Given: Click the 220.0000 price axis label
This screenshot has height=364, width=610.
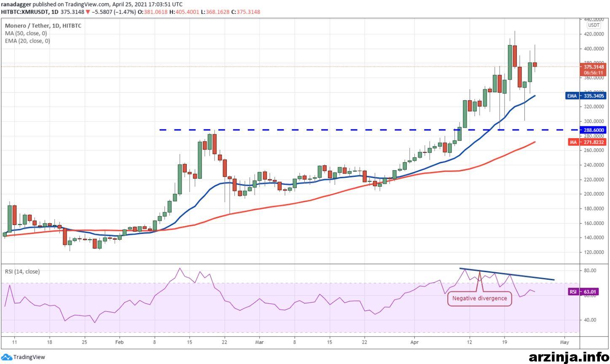Looking at the screenshot, I should pos(594,180).
